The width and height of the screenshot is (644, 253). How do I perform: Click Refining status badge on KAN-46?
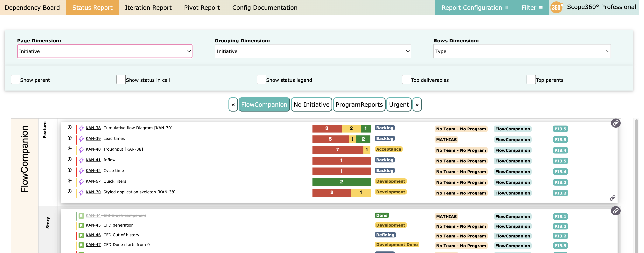pos(385,235)
